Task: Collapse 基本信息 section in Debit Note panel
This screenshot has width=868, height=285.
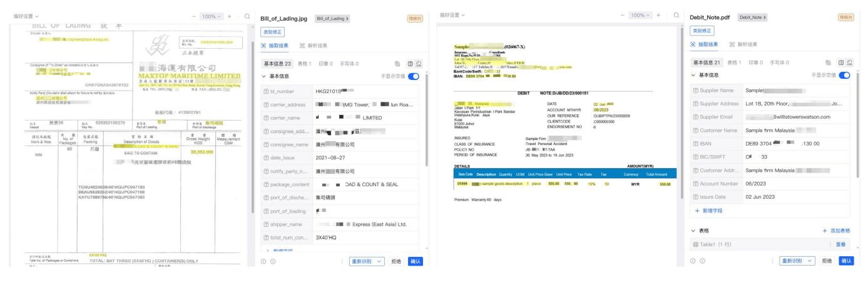Action: pyautogui.click(x=693, y=75)
